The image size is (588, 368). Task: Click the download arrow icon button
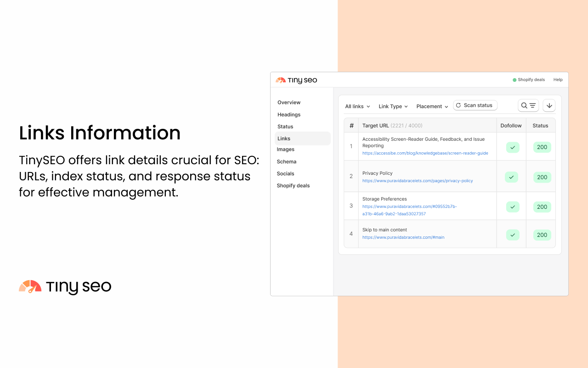tap(549, 105)
